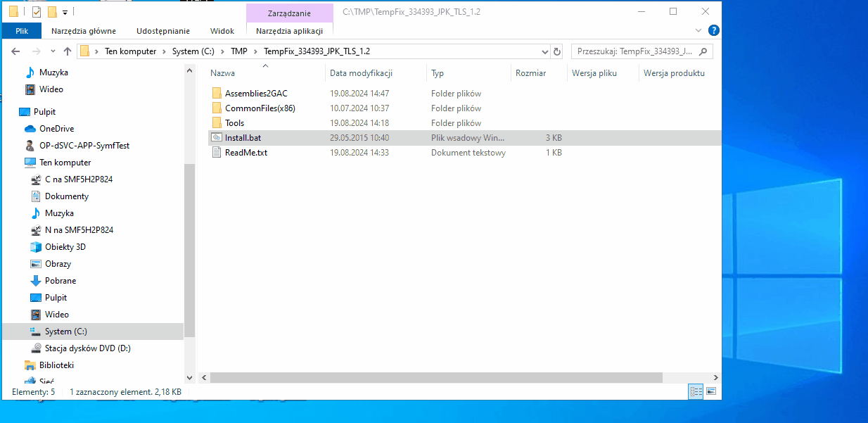
Task: Expand the ribbon using the chevron
Action: (698, 30)
